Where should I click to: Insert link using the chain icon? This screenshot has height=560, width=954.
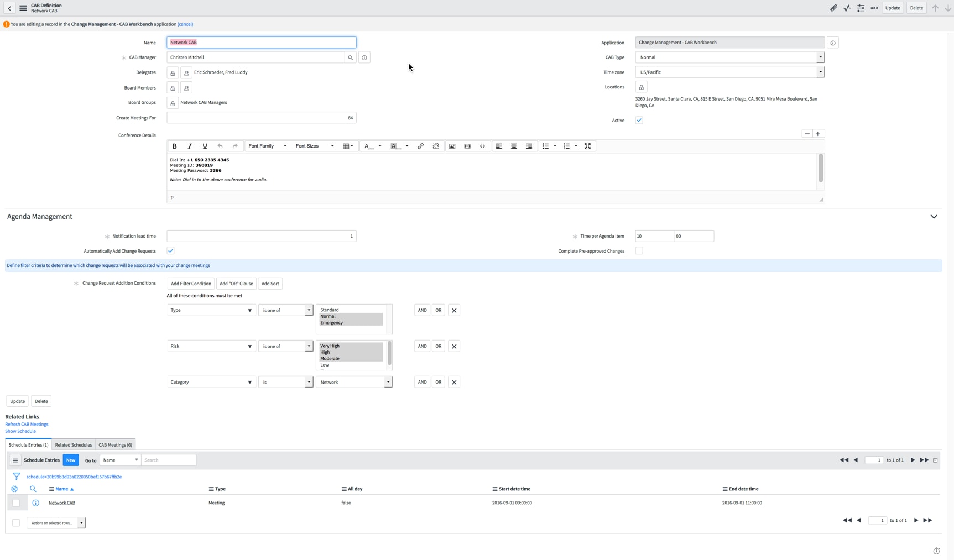[420, 146]
